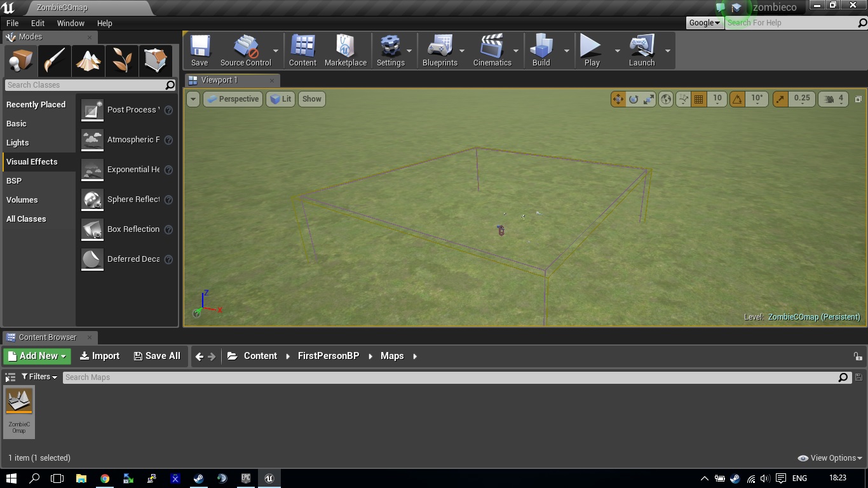Image resolution: width=868 pixels, height=488 pixels.
Task: Open the Google search engine dropdown
Action: click(x=705, y=23)
